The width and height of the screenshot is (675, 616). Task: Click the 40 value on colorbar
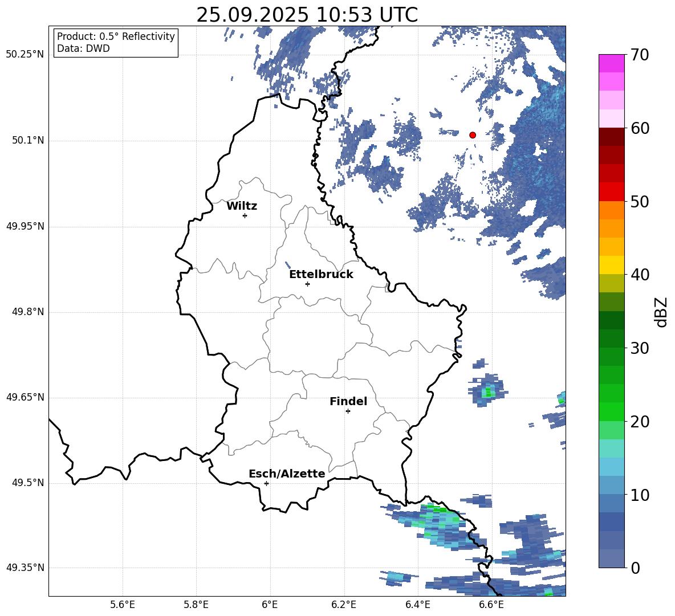click(640, 275)
